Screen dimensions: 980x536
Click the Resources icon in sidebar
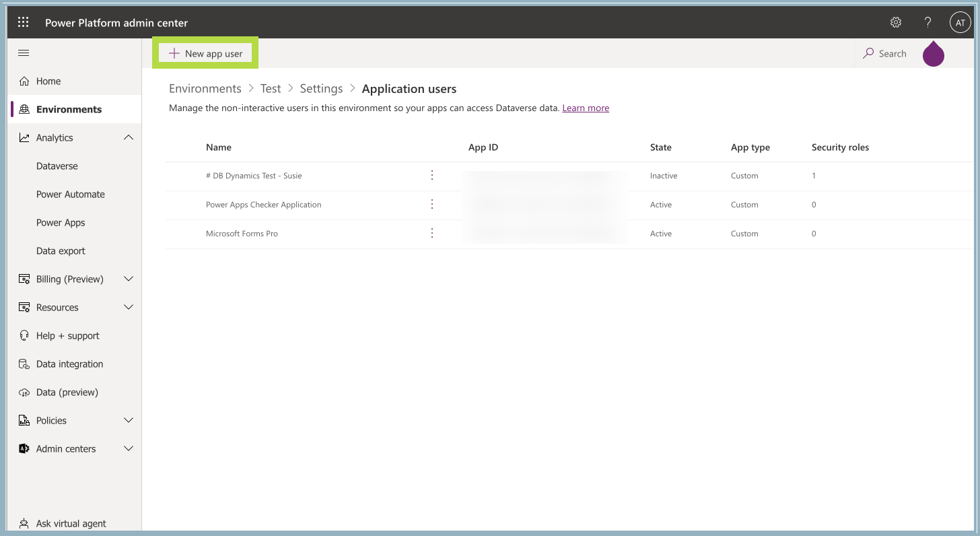pyautogui.click(x=24, y=307)
